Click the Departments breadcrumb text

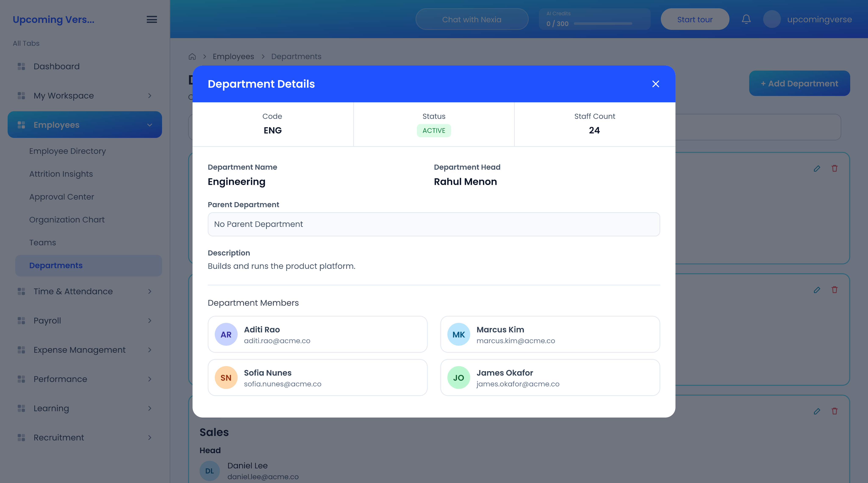[296, 57]
